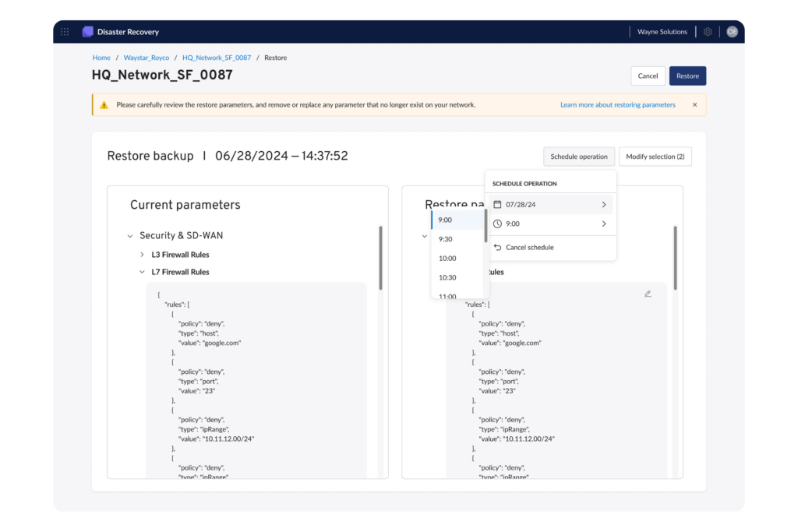Select the pencil edit icon on Restore parameters
The height and width of the screenshot is (532, 798).
[x=648, y=293]
